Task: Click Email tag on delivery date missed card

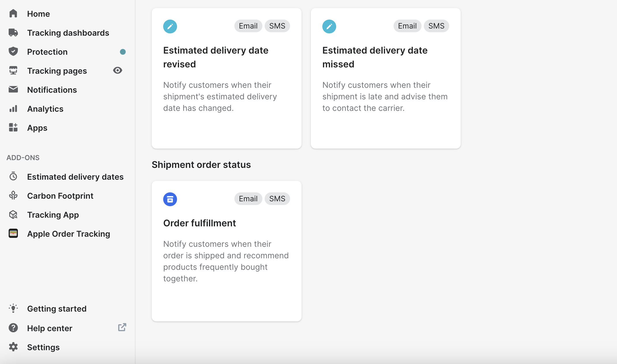Action: [407, 26]
